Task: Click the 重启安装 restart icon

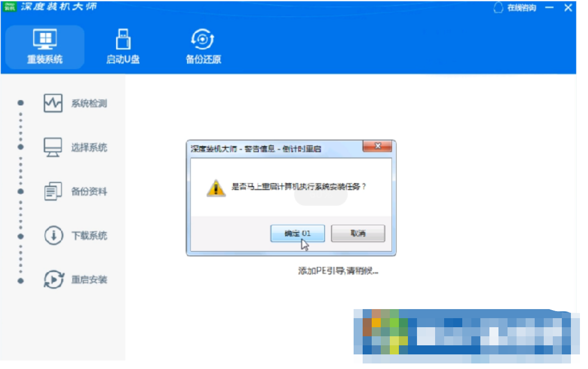Action: [x=54, y=279]
